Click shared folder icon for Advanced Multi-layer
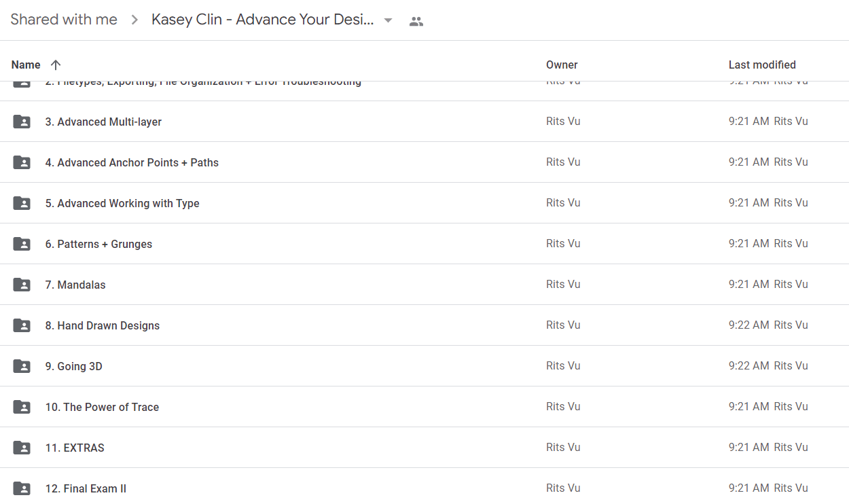849x504 pixels. pos(22,122)
